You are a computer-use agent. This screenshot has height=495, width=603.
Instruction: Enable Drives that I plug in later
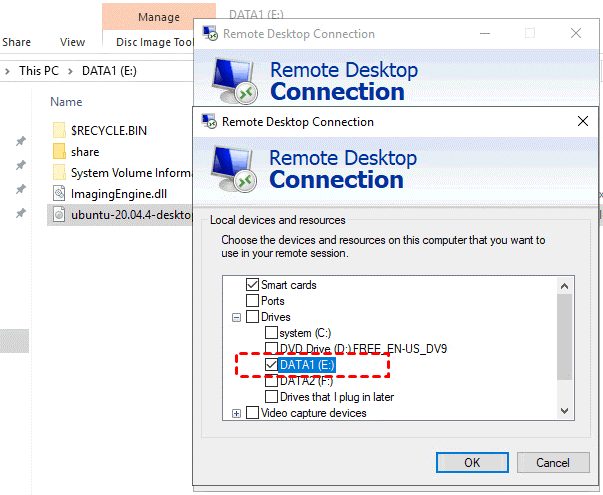tap(271, 397)
